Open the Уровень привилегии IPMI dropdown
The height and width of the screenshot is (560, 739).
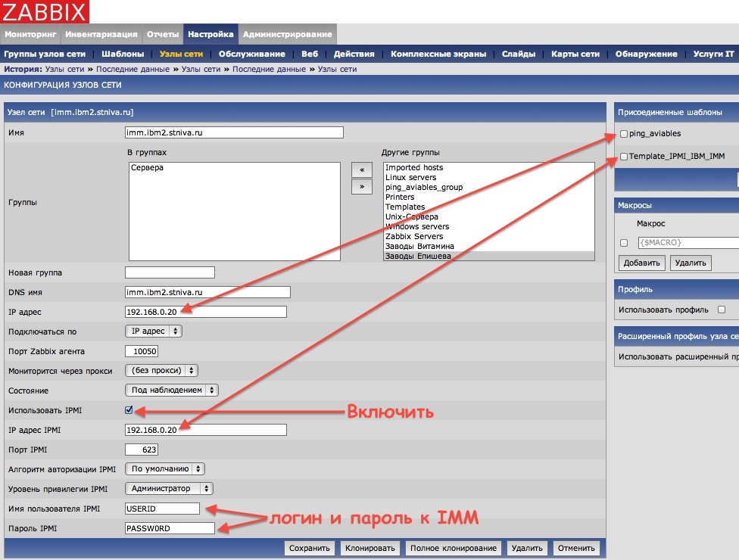coord(169,489)
